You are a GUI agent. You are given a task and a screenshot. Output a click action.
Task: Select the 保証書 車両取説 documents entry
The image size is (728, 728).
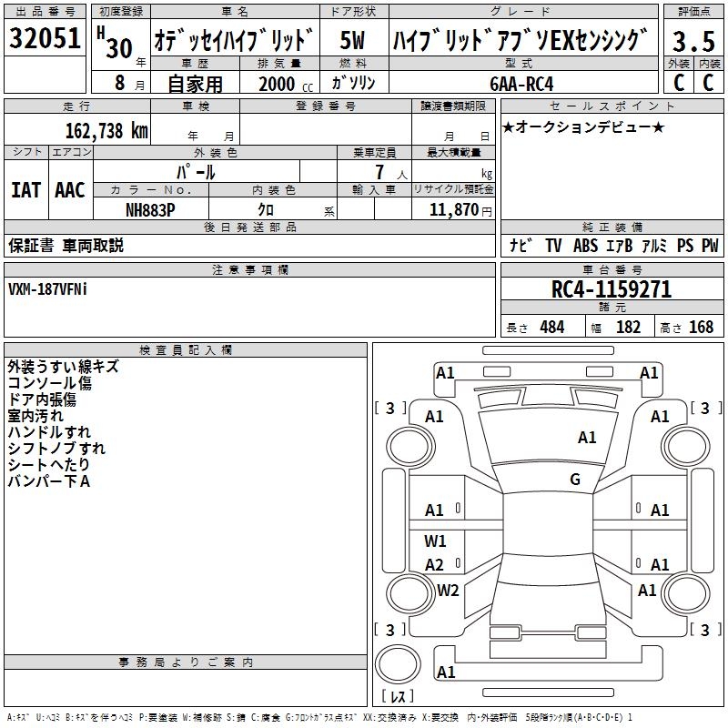pyautogui.click(x=66, y=246)
